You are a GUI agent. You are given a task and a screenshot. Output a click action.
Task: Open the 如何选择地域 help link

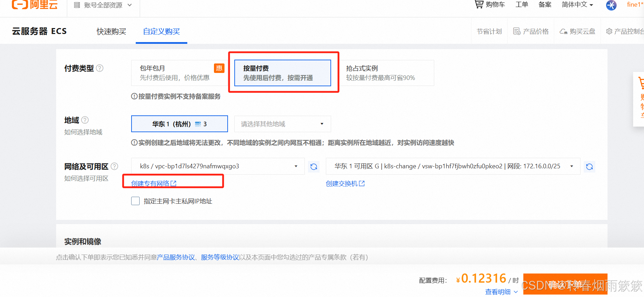pyautogui.click(x=83, y=132)
